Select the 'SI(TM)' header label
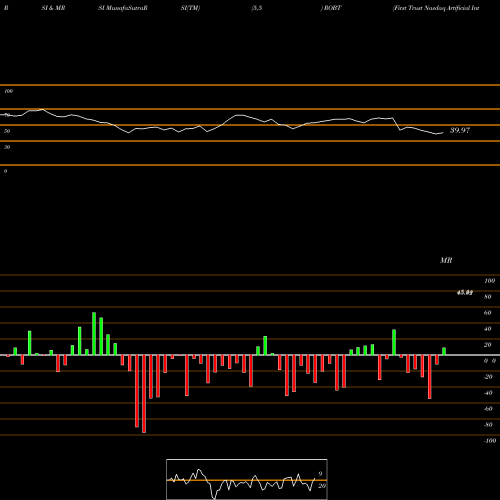This screenshot has width=500, height=500. (190, 8)
